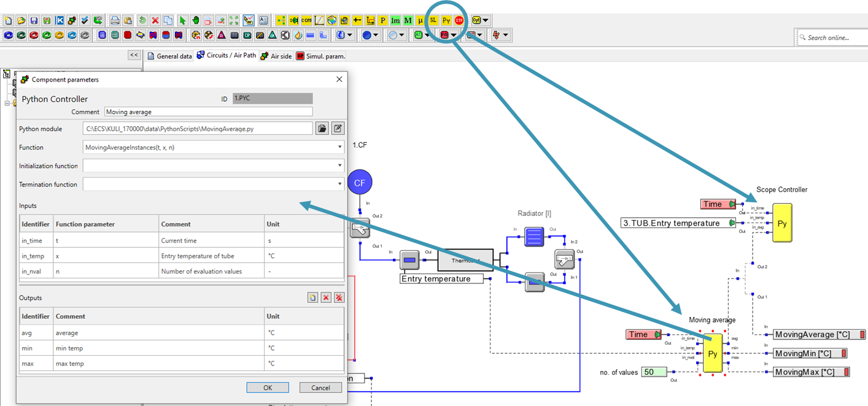Select the green arrow pointer tool
868x406 pixels.
(x=182, y=20)
